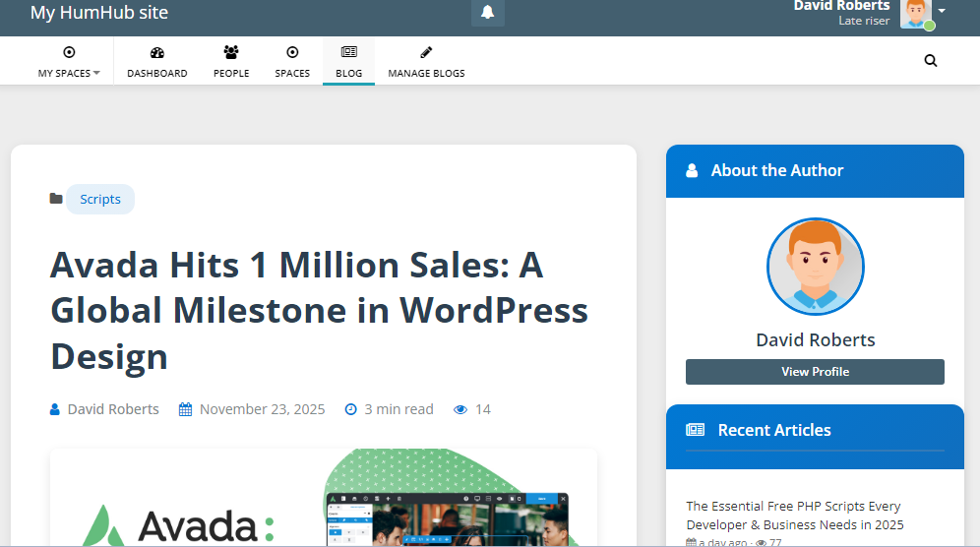Screen dimensions: 980x547
Task: Click the Recent Articles heading
Action: click(x=774, y=430)
